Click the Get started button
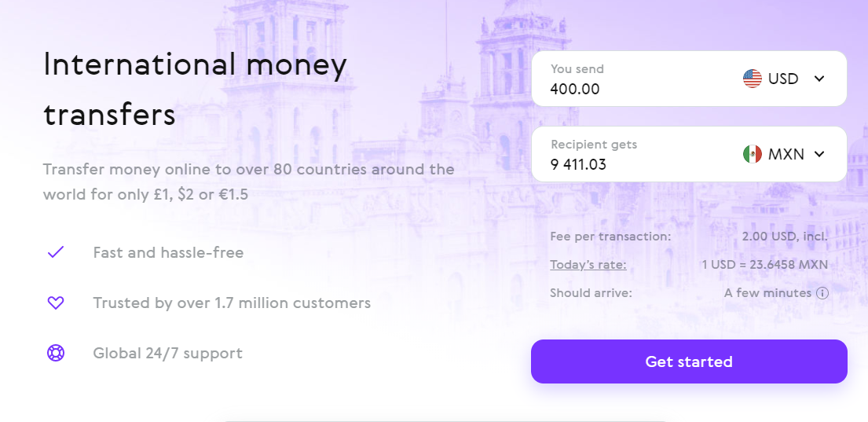 [x=689, y=361]
